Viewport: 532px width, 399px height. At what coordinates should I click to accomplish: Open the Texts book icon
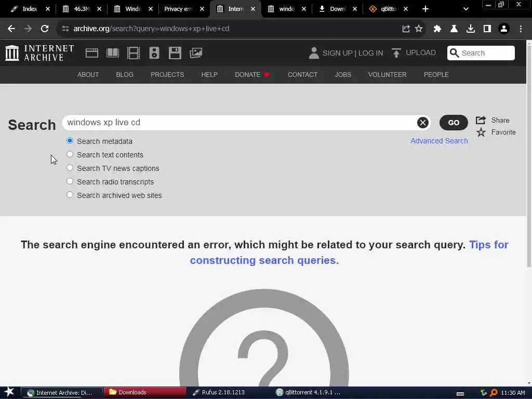click(x=113, y=53)
